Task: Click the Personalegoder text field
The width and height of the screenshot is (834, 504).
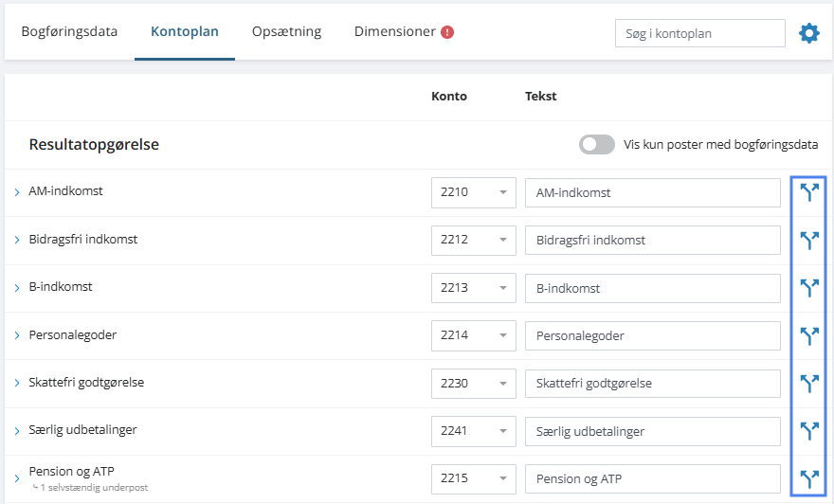Action: coord(653,335)
